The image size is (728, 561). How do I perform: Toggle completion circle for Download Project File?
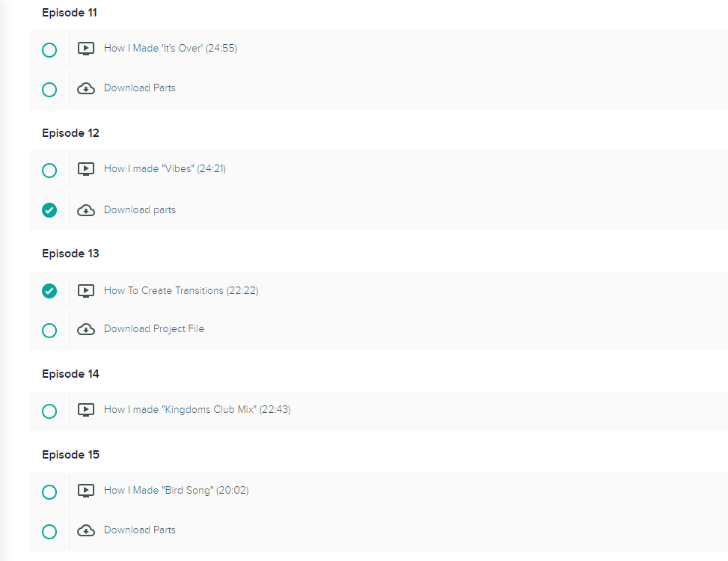[49, 331]
